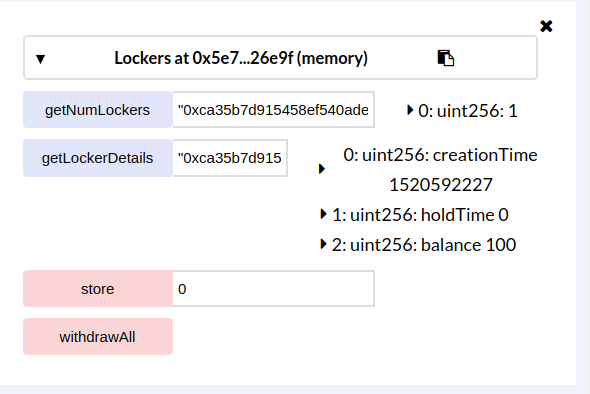Edit the getLockerDetails address input
The width and height of the screenshot is (590, 394).
tap(230, 158)
